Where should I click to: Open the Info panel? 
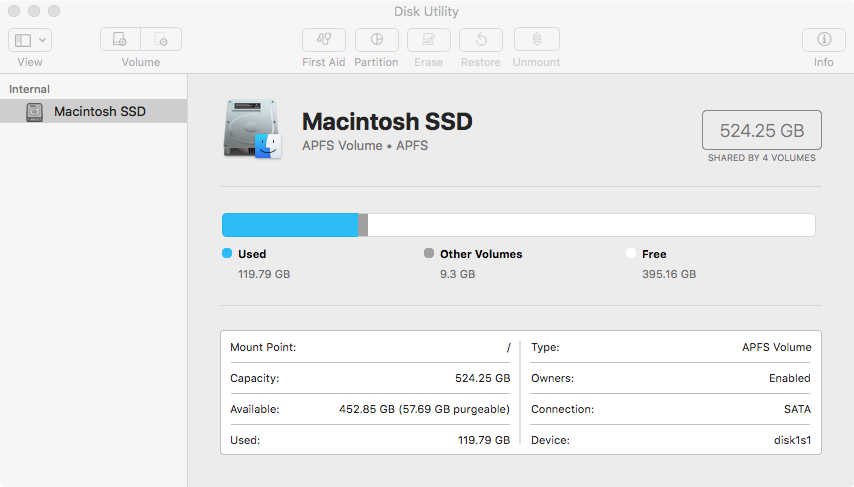pos(824,39)
